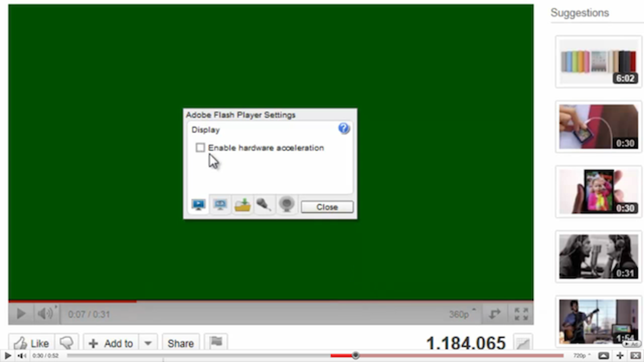
Task: Click the inner player popout arrow icon
Action: 494,314
